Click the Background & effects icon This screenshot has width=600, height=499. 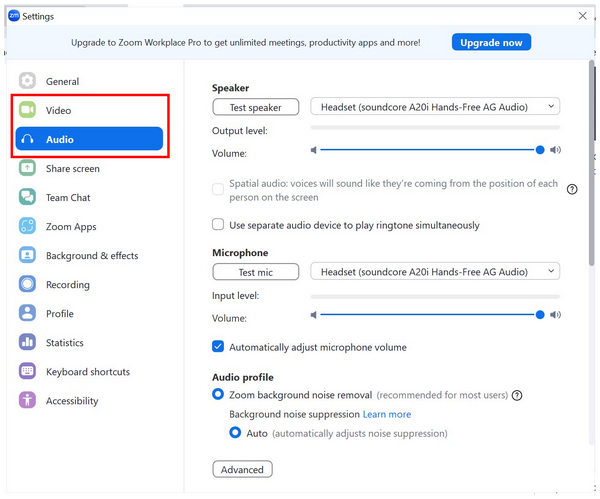27,255
